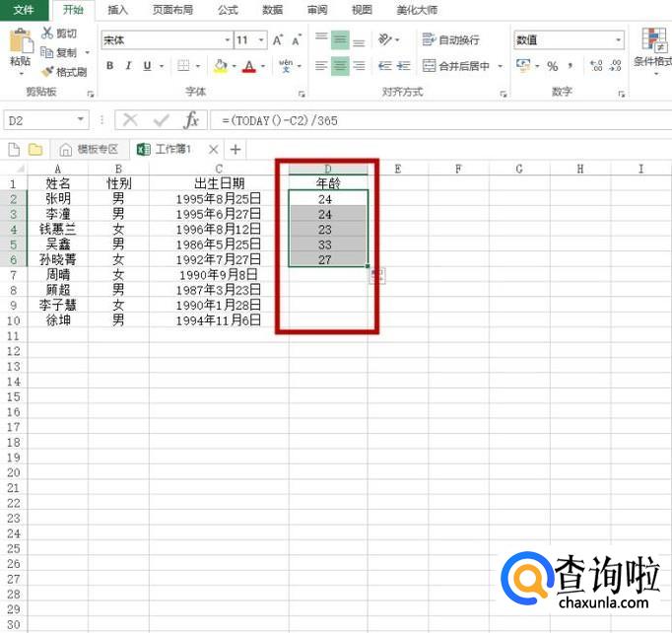Set top vertical alignment
This screenshot has width=672, height=633.
[321, 39]
